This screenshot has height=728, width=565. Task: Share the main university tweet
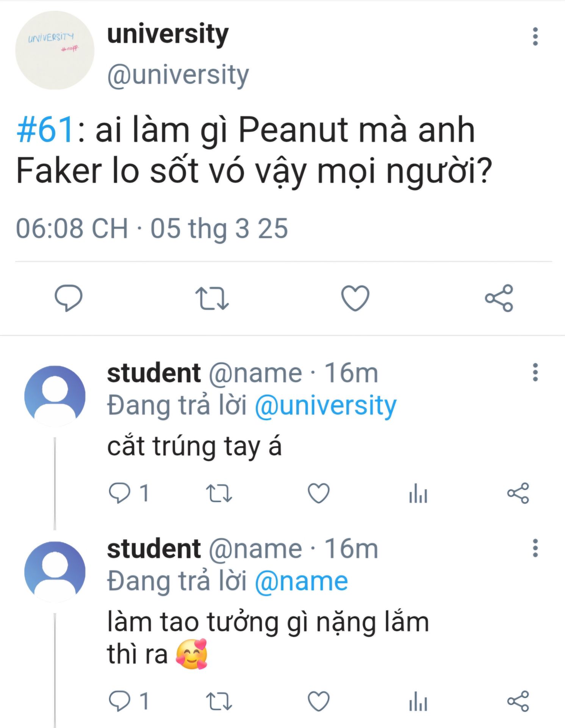[x=499, y=298]
